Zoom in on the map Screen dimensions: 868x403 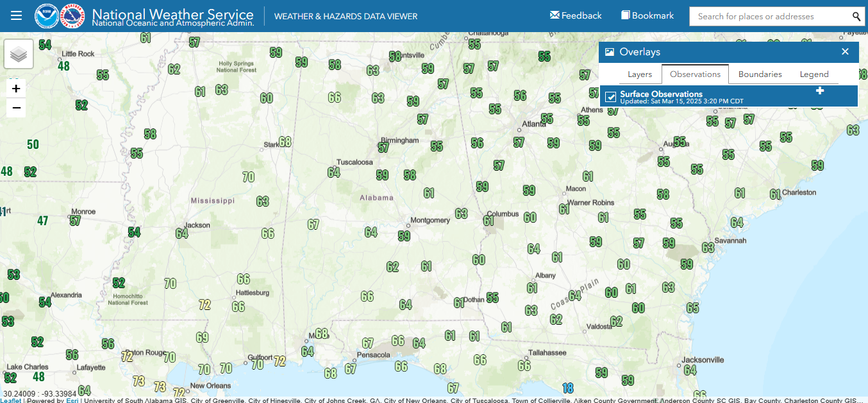point(16,89)
